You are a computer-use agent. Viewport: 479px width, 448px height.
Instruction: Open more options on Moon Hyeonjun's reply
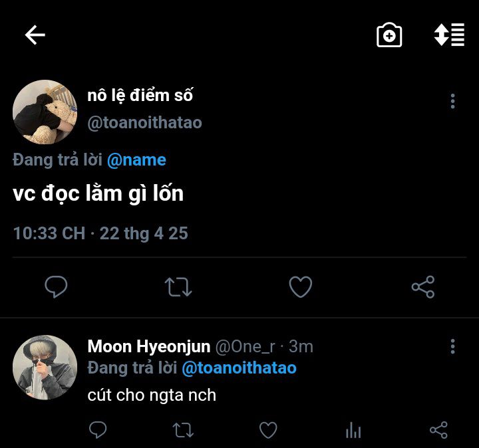452,346
